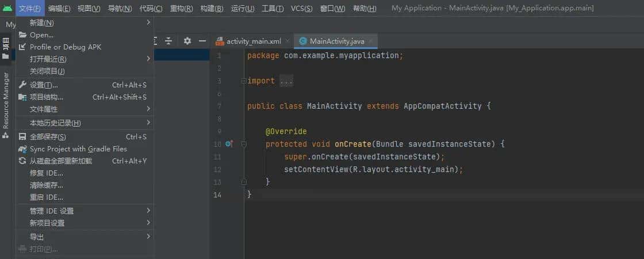Switch to the activity_main.xml tab
The width and height of the screenshot is (644, 259).
point(254,41)
